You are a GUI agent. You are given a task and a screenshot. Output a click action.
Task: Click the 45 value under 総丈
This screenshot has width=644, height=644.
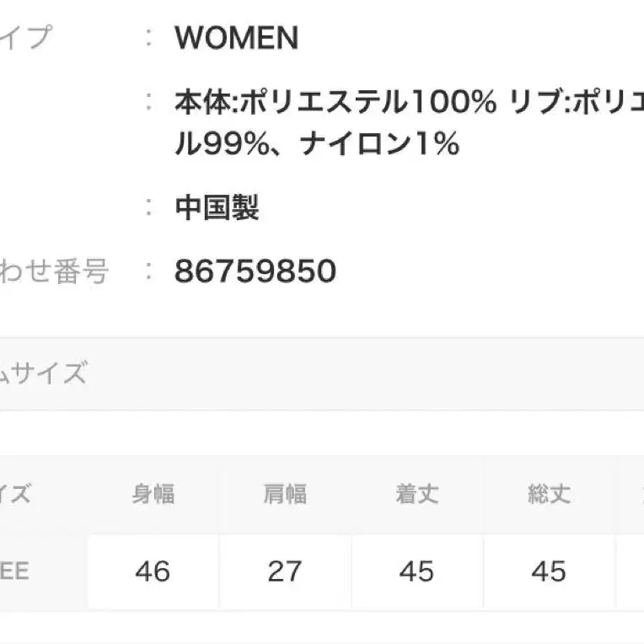tap(549, 572)
